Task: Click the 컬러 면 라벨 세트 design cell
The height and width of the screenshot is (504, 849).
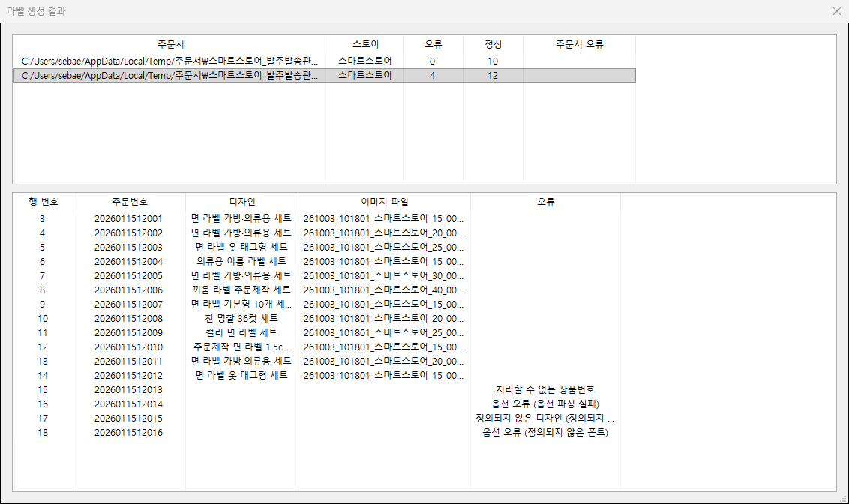Action: (241, 332)
